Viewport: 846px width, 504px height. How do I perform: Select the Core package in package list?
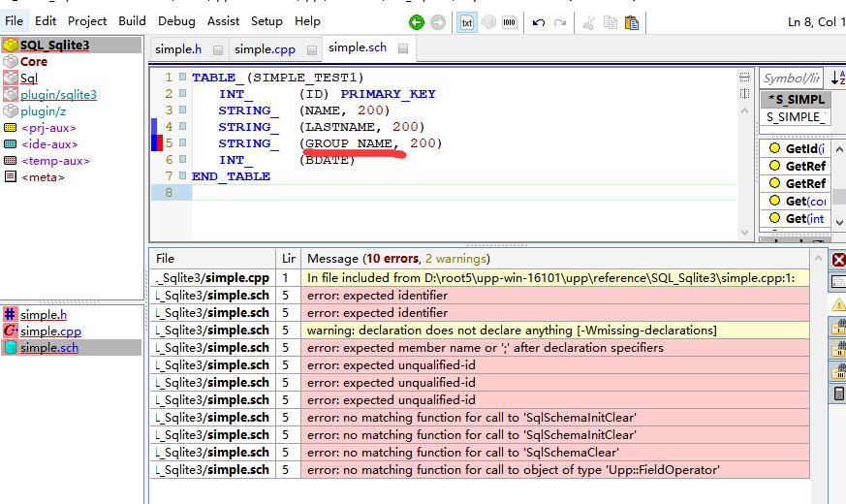[x=33, y=62]
